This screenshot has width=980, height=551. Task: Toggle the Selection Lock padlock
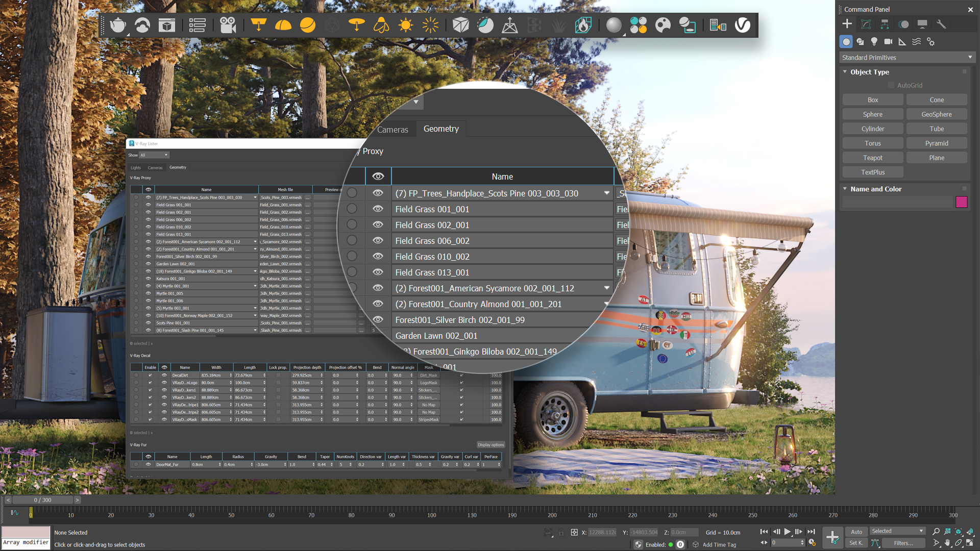pos(561,532)
